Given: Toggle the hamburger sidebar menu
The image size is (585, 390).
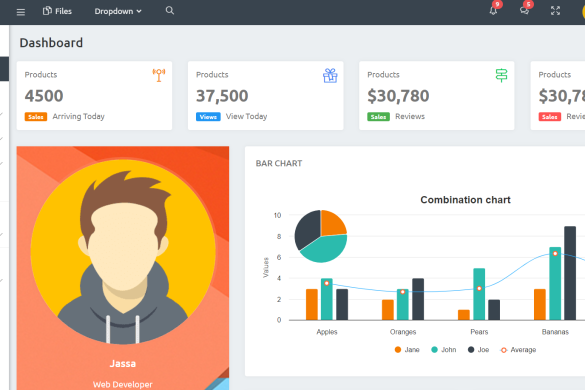Looking at the screenshot, I should click(21, 12).
